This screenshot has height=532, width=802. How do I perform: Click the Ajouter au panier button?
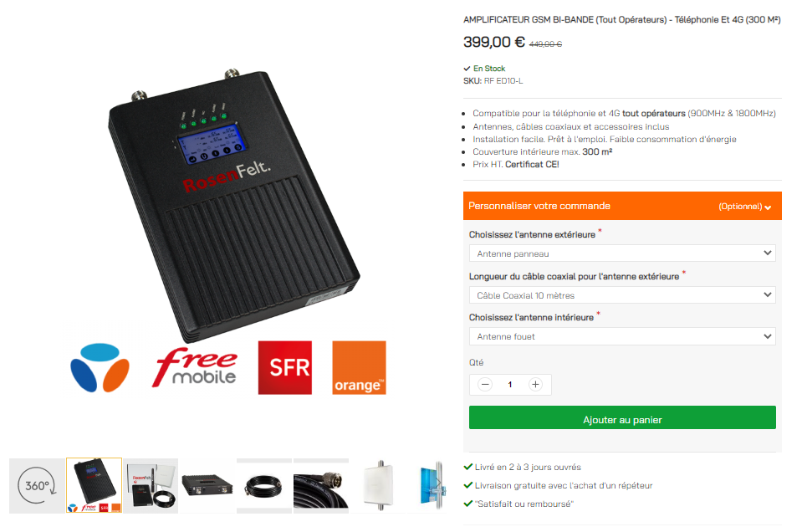point(622,417)
